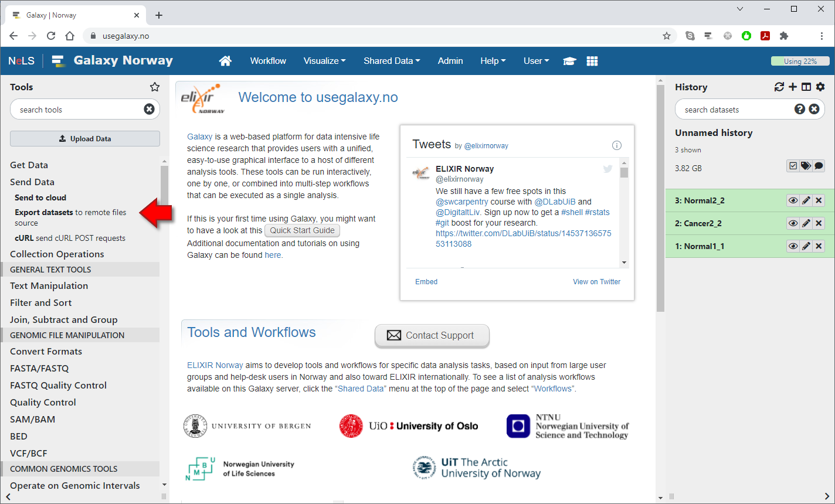This screenshot has height=504, width=835.
Task: View data of Normal2_2 with eye icon
Action: click(793, 200)
